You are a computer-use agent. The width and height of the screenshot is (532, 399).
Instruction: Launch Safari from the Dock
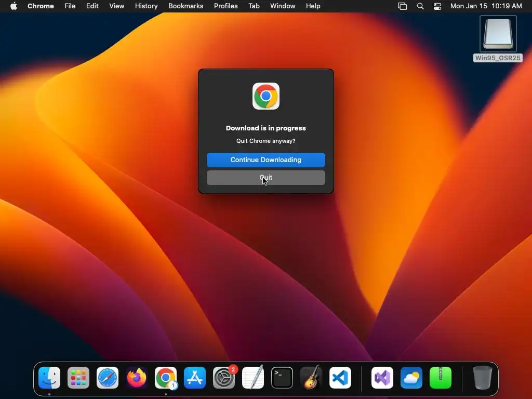[108, 378]
